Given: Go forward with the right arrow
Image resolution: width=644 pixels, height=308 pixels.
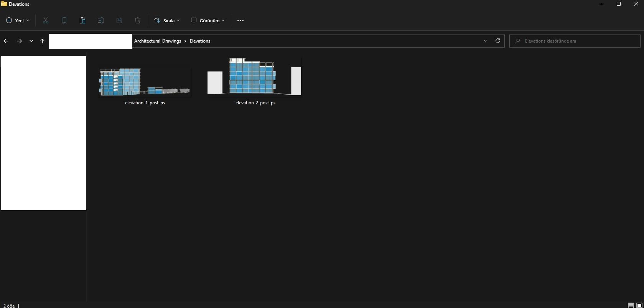Looking at the screenshot, I should [20, 41].
